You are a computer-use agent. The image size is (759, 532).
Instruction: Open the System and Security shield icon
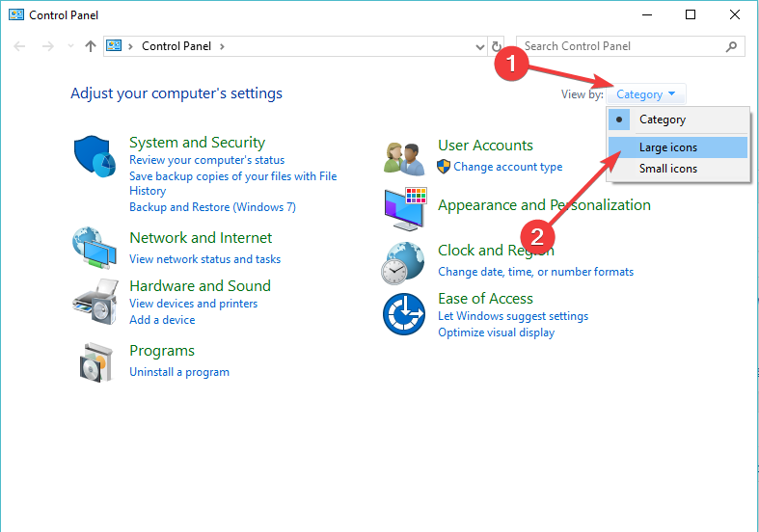coord(95,156)
